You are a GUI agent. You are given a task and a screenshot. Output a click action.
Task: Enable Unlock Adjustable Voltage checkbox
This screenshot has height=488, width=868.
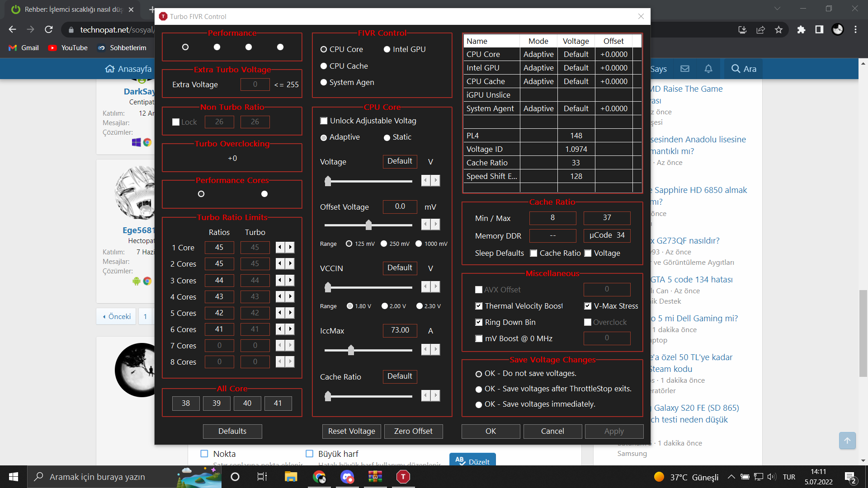coord(324,121)
